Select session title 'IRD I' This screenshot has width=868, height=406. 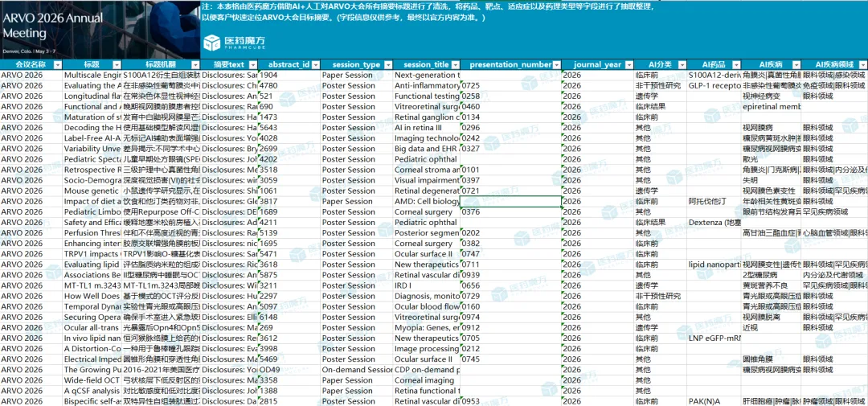coord(427,285)
